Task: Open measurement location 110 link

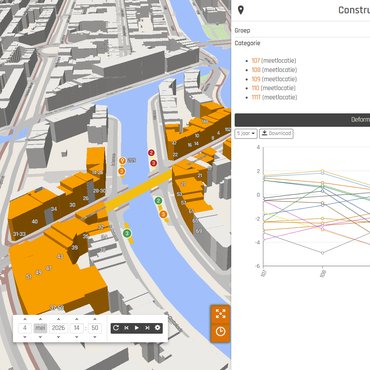Action: tap(255, 88)
